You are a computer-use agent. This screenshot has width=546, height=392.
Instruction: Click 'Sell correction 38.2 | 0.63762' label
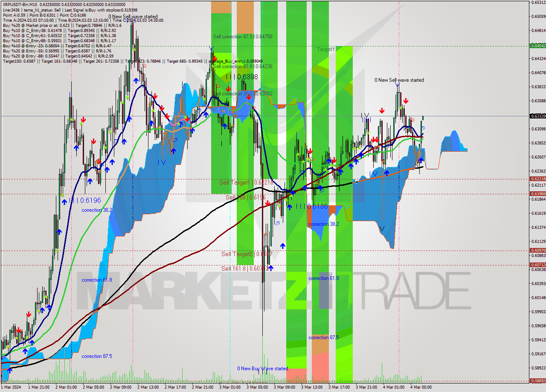pos(243,94)
